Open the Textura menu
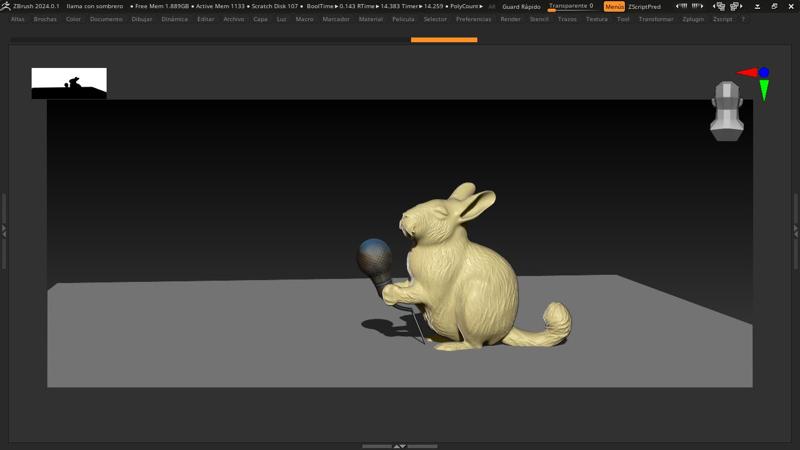 [x=596, y=19]
